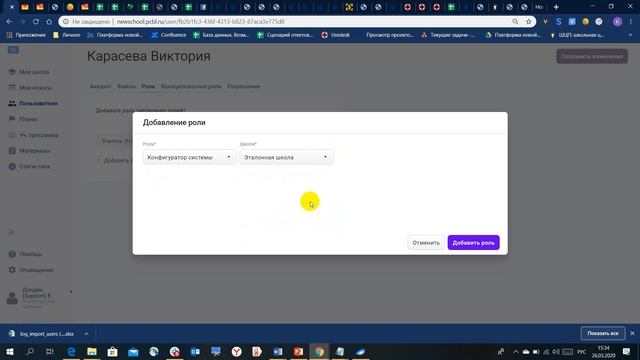The width and height of the screenshot is (640, 360).
Task: Confirm with the Добавить роль button
Action: pyautogui.click(x=473, y=242)
